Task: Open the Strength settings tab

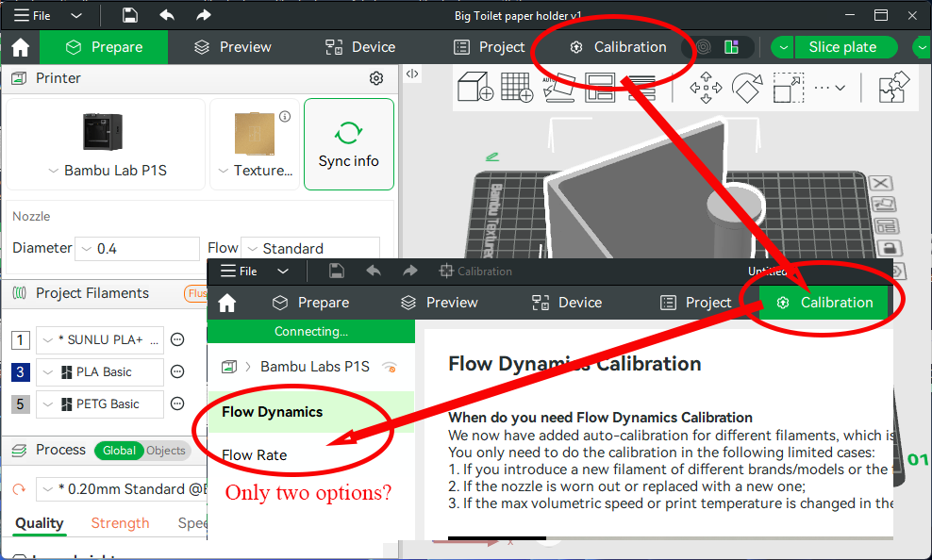Action: (120, 523)
